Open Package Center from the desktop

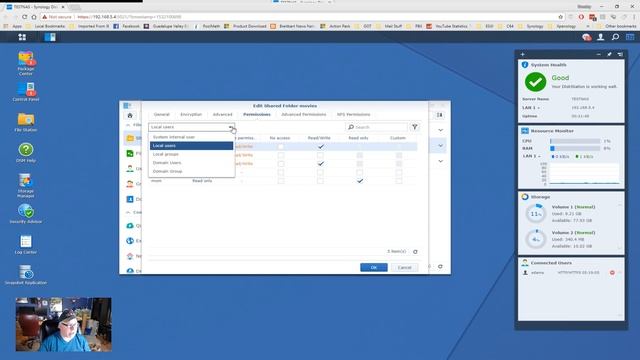(x=26, y=63)
